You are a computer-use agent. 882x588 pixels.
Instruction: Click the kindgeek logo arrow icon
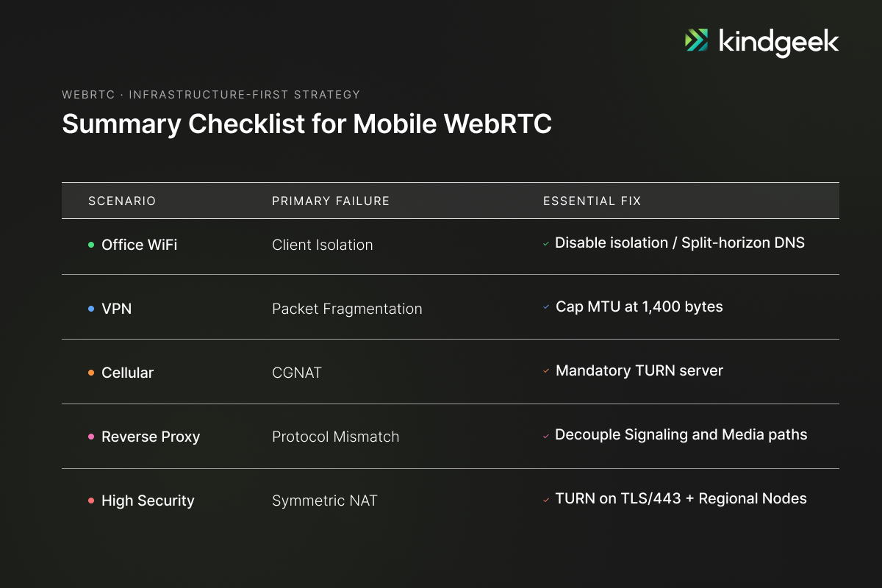pyautogui.click(x=697, y=40)
